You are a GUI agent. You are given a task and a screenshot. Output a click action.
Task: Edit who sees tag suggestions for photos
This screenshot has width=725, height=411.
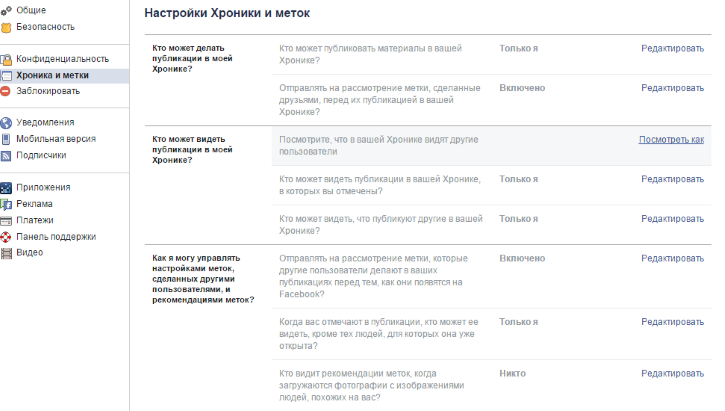pyautogui.click(x=672, y=373)
